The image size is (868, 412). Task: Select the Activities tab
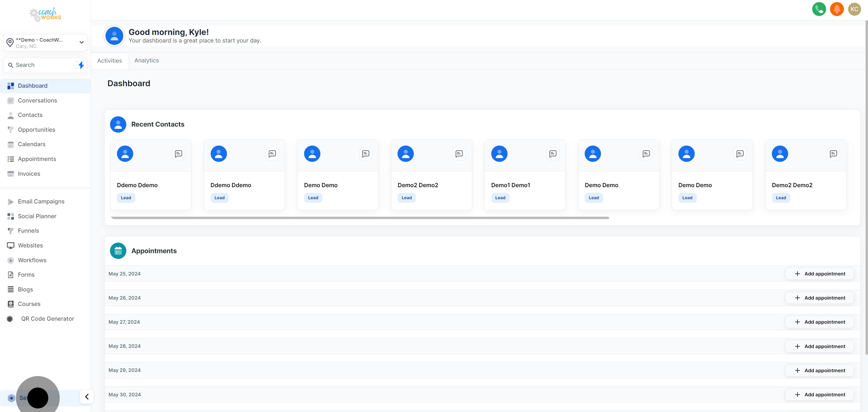tap(109, 61)
